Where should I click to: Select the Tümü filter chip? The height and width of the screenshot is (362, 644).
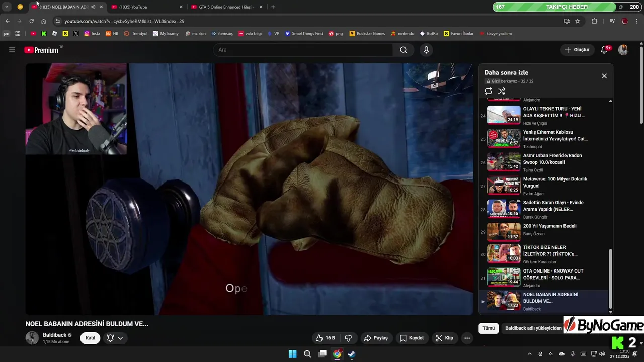[489, 328]
